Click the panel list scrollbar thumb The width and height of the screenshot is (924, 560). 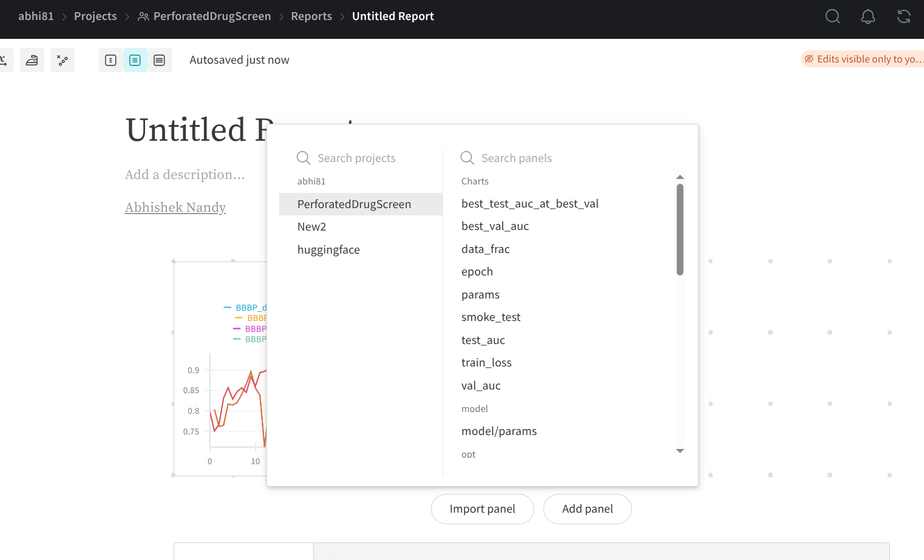click(x=680, y=229)
